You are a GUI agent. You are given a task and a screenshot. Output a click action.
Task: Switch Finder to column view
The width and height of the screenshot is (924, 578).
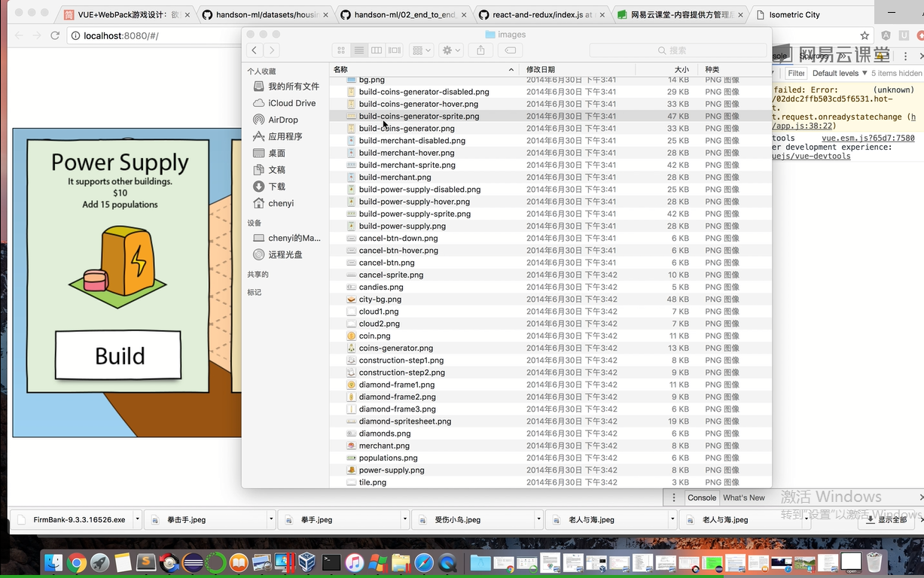tap(377, 50)
